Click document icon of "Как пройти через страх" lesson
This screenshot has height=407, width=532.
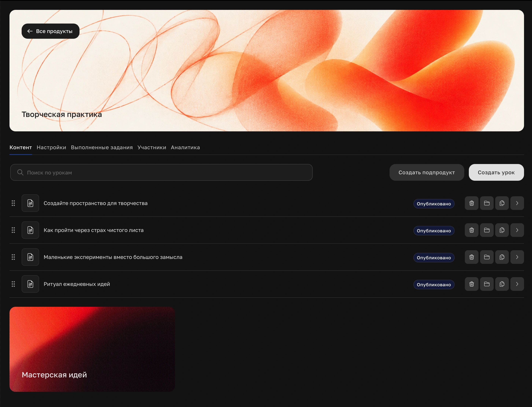(30, 230)
